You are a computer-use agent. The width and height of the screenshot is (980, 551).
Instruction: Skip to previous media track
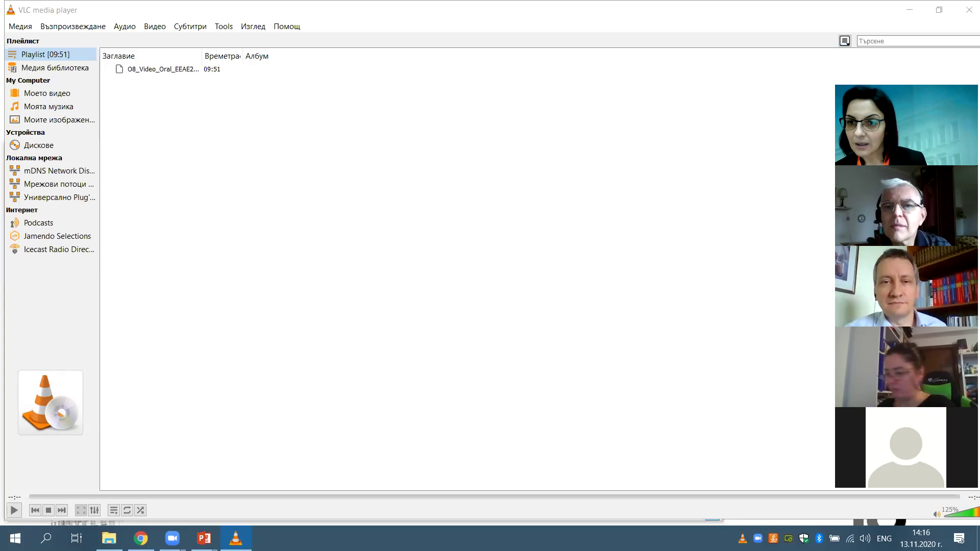pyautogui.click(x=35, y=510)
